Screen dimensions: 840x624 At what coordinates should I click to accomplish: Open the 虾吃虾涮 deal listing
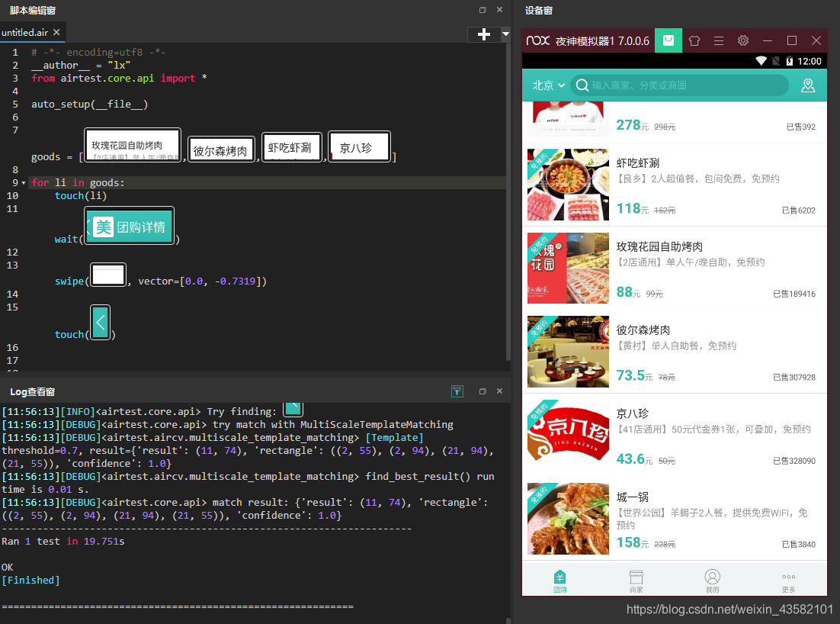click(675, 185)
